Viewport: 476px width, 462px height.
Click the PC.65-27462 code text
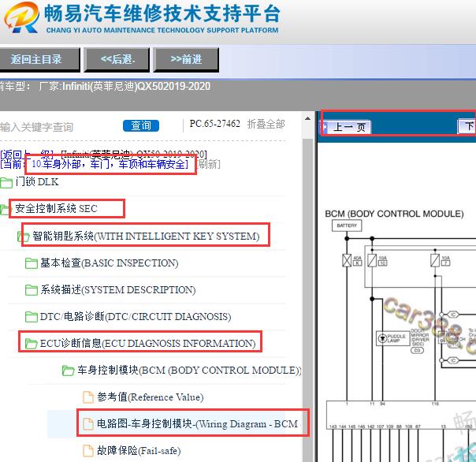point(214,124)
